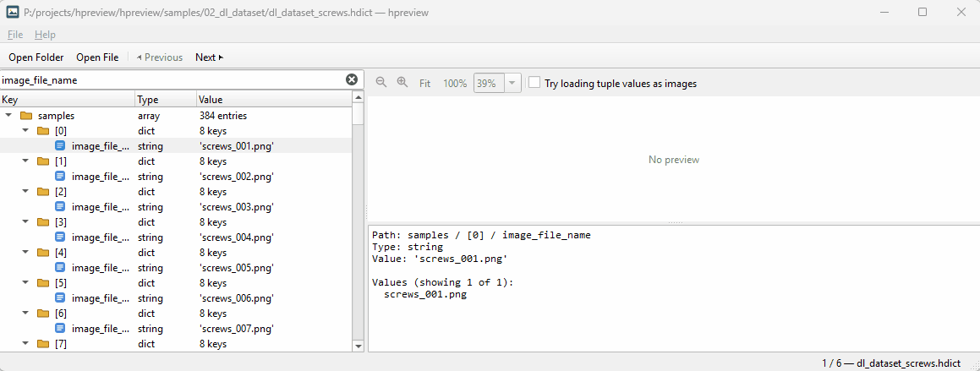Select the 'screws_005.png' value cell
The image size is (980, 371).
pyautogui.click(x=236, y=268)
